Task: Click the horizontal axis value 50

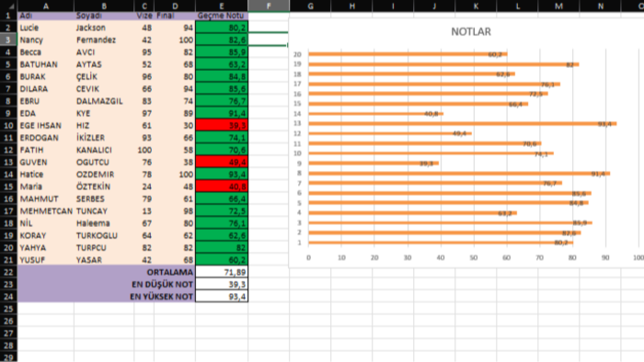Action: [x=474, y=257]
